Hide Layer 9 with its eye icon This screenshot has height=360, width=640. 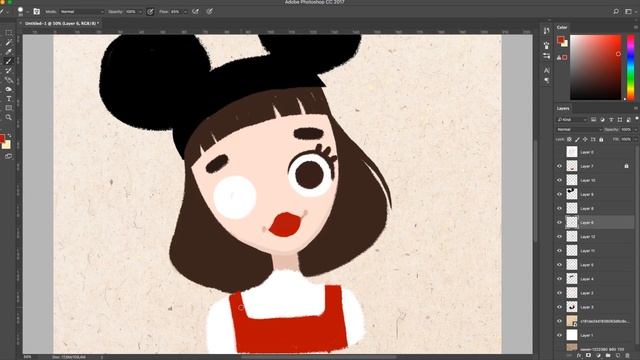[559, 194]
